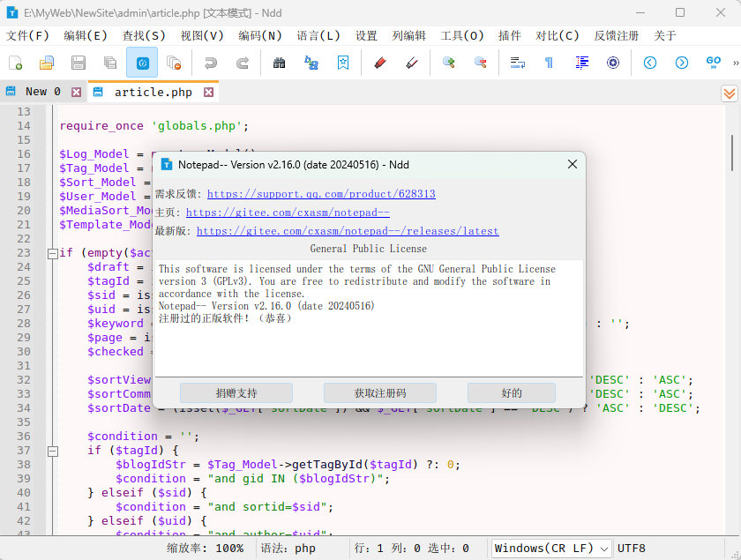Click line number 14 in the gutter
The height and width of the screenshot is (560, 741).
click(x=24, y=126)
